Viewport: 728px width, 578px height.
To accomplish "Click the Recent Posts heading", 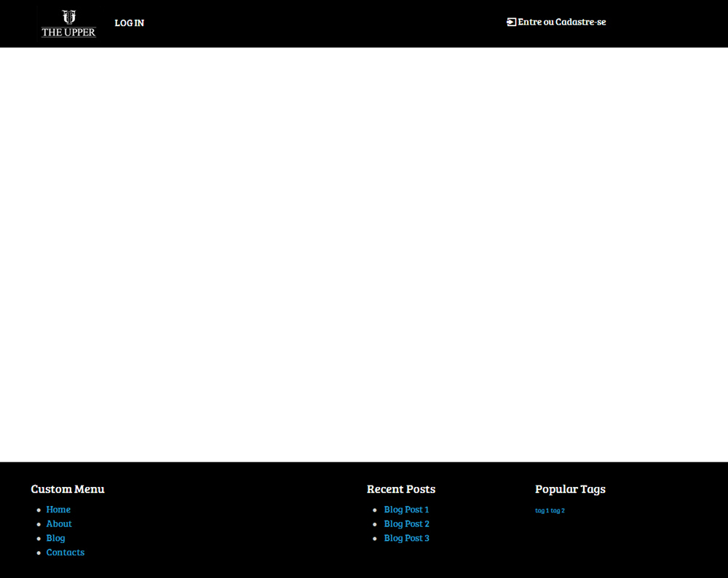I will click(x=401, y=489).
